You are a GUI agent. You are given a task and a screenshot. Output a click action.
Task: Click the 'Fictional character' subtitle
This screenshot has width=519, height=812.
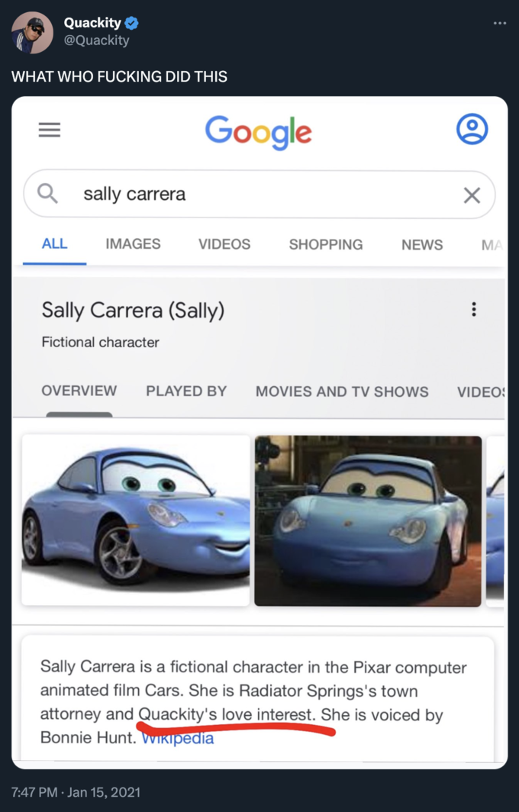tap(100, 343)
